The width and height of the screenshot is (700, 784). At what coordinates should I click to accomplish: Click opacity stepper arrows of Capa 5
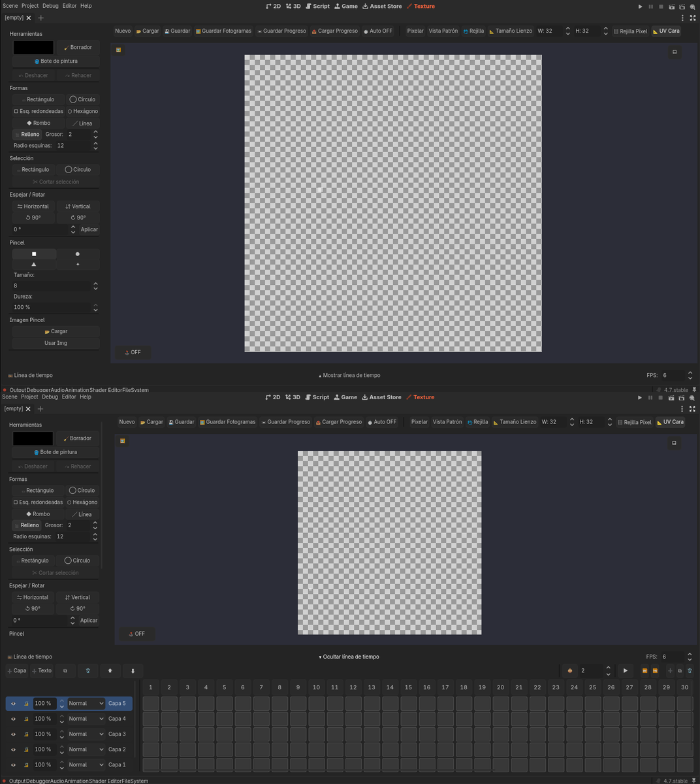click(61, 704)
